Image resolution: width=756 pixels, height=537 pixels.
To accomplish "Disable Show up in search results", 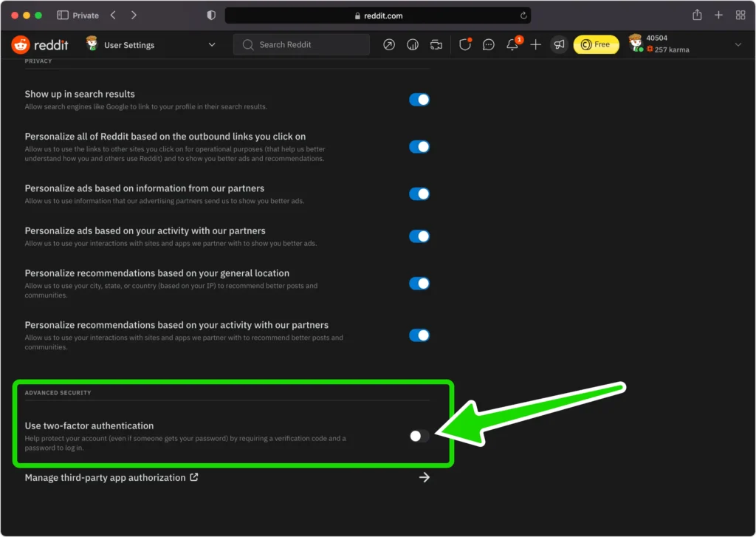I will click(419, 100).
